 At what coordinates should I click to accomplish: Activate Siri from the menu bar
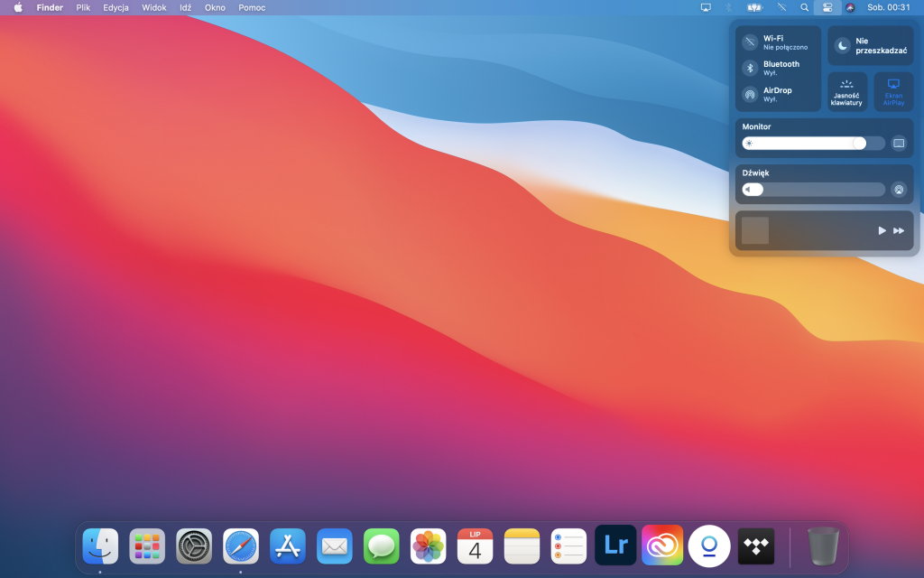[x=849, y=7]
